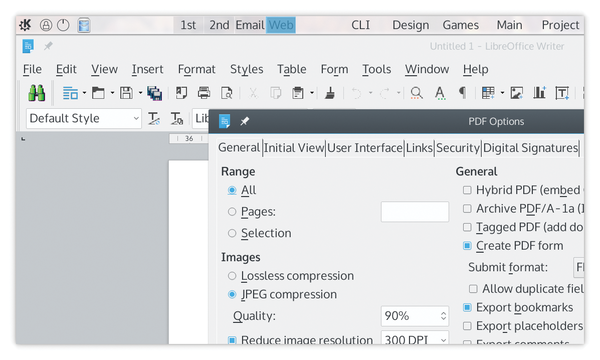600x360 pixels.
Task: Click the power/leave icon in the panel
Action: [63, 25]
